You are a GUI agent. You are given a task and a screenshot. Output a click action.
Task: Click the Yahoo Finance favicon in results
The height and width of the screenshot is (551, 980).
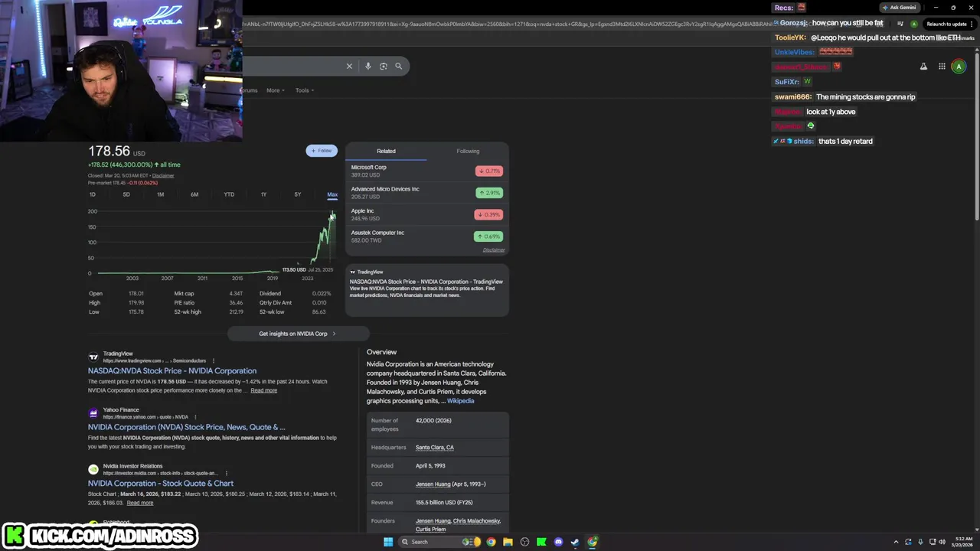tap(93, 413)
